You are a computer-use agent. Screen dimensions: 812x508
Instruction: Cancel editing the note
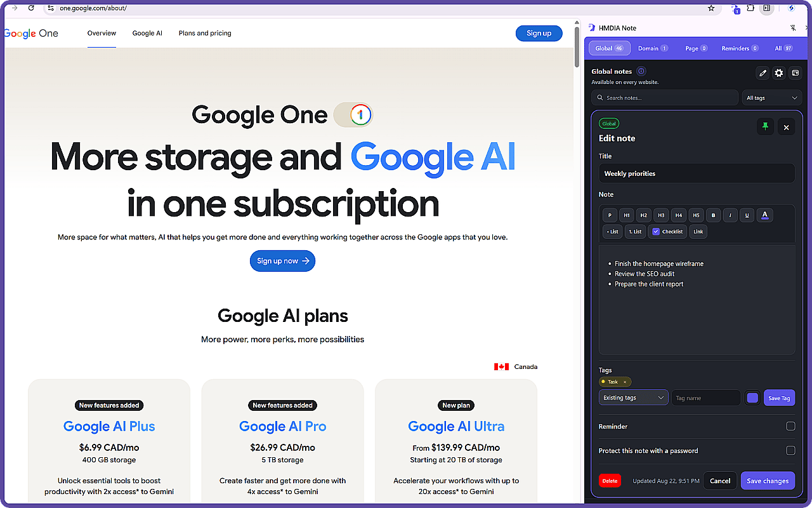pos(720,481)
